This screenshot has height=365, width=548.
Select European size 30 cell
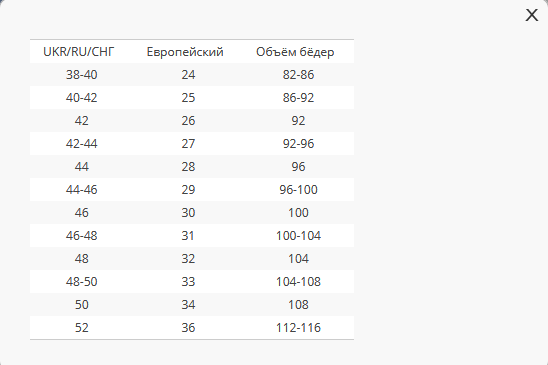[188, 213]
